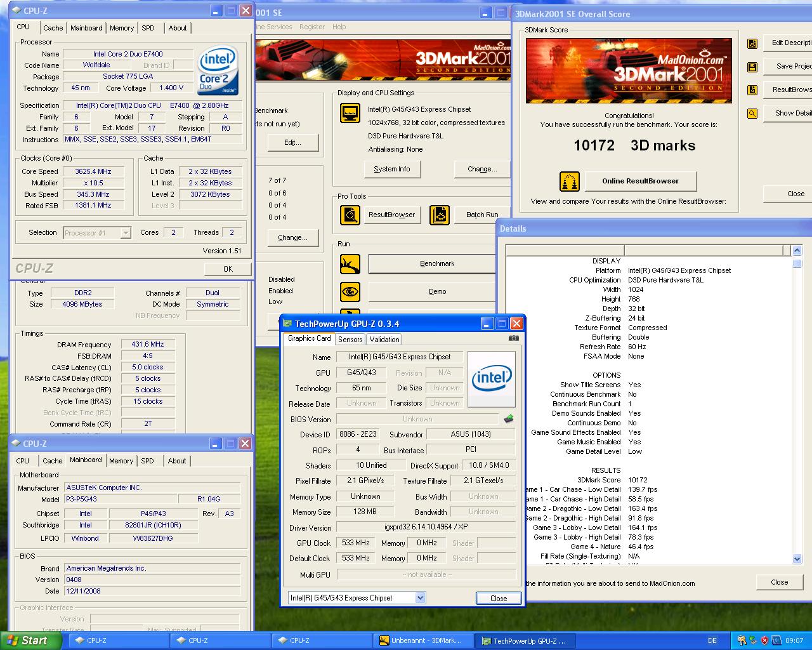Click the Demo eye icon
Image resolution: width=812 pixels, height=650 pixels.
[350, 292]
